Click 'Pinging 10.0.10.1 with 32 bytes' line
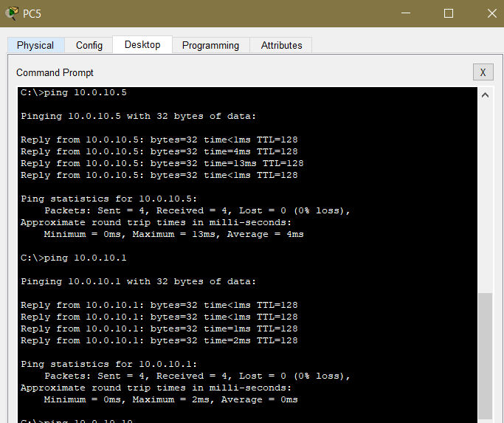 138,281
